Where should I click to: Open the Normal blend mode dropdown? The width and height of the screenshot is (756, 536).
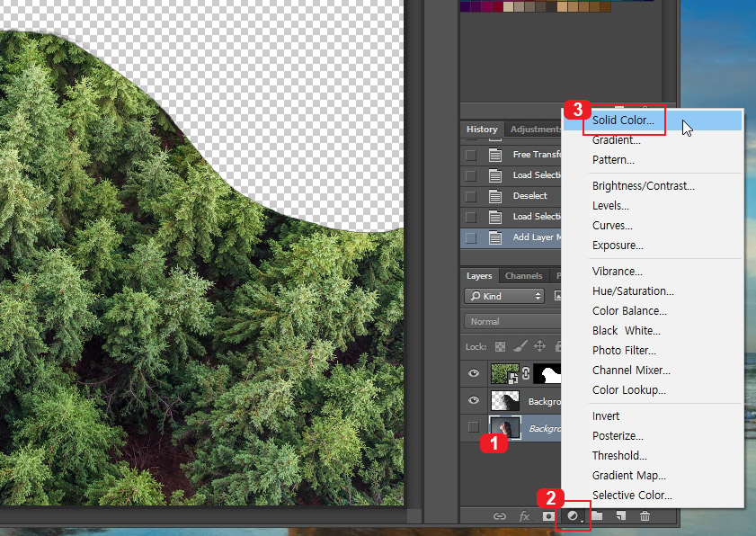pyautogui.click(x=512, y=321)
